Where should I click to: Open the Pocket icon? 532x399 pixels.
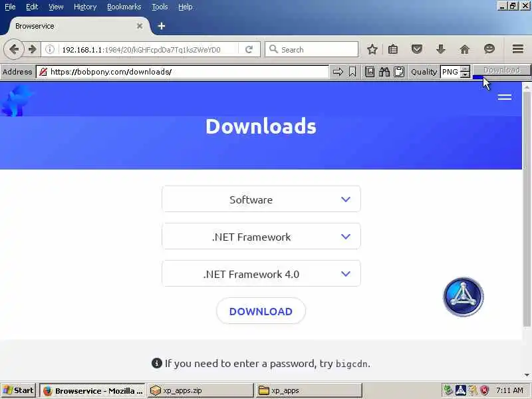click(417, 49)
